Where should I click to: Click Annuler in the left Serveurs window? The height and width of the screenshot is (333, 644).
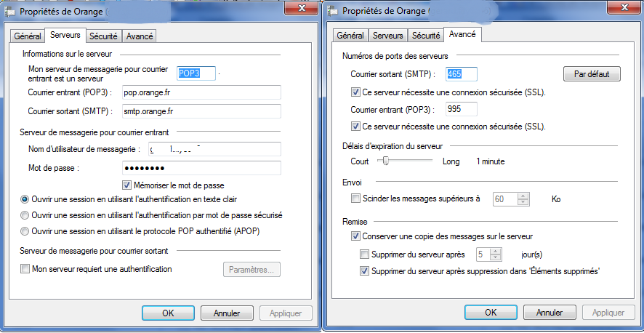click(226, 313)
